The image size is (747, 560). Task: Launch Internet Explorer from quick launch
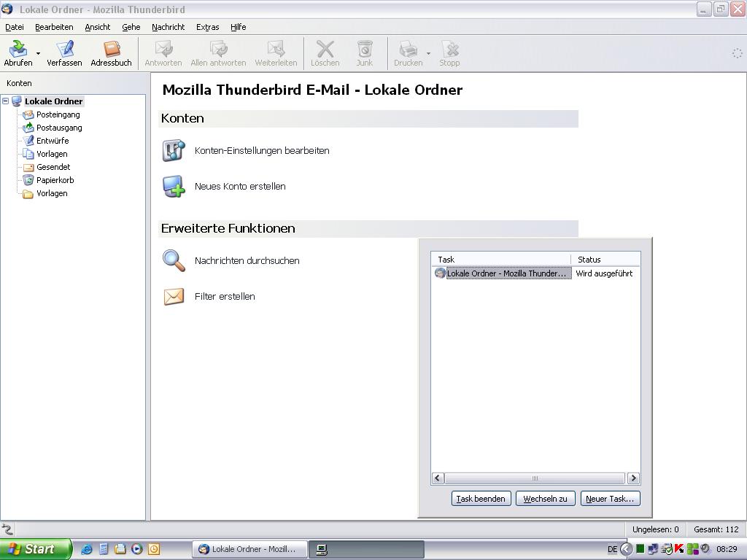[x=86, y=550]
